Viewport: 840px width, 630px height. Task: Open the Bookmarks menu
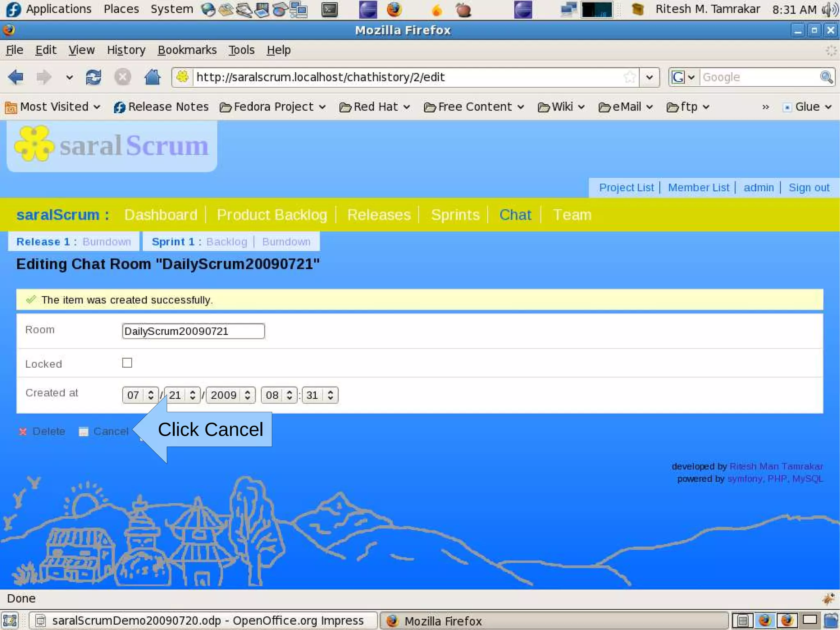click(187, 50)
